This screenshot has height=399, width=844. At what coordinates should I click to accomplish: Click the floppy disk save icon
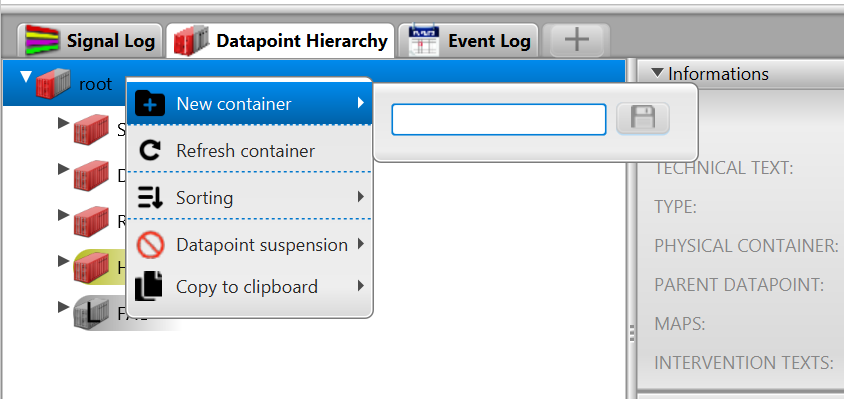(x=643, y=118)
